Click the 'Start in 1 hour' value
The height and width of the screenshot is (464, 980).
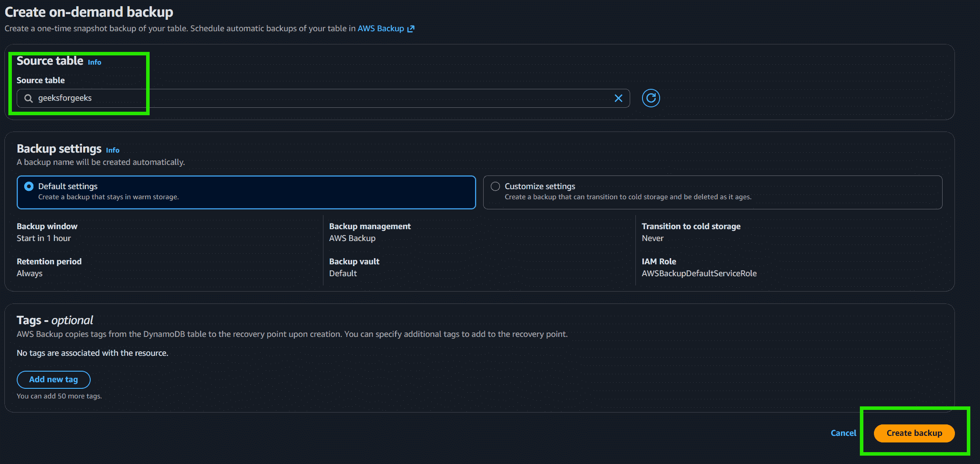click(44, 238)
